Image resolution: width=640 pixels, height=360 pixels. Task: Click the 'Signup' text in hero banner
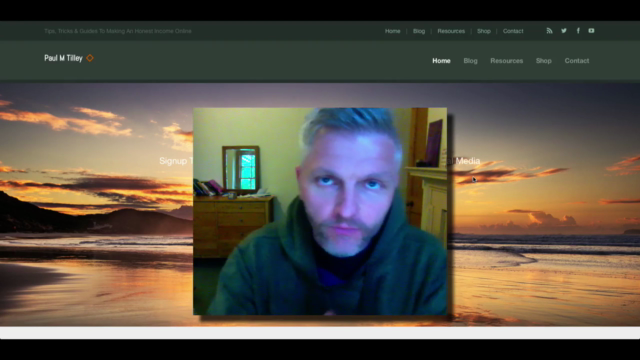[x=173, y=161]
